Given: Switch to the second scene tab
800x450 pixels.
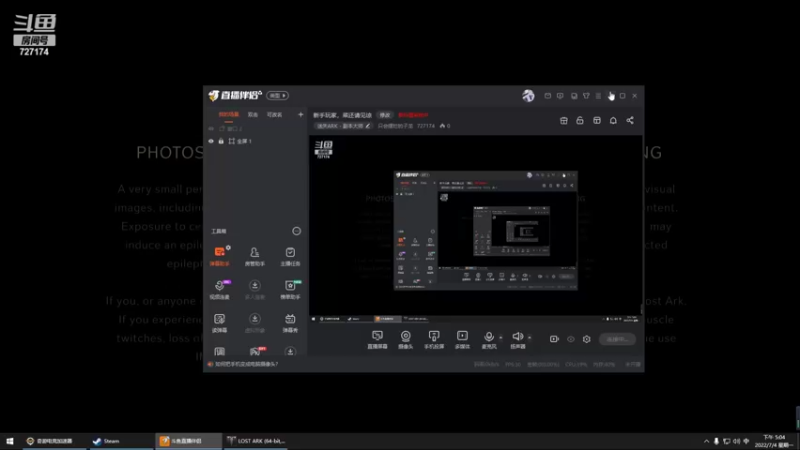Looking at the screenshot, I should [x=253, y=115].
